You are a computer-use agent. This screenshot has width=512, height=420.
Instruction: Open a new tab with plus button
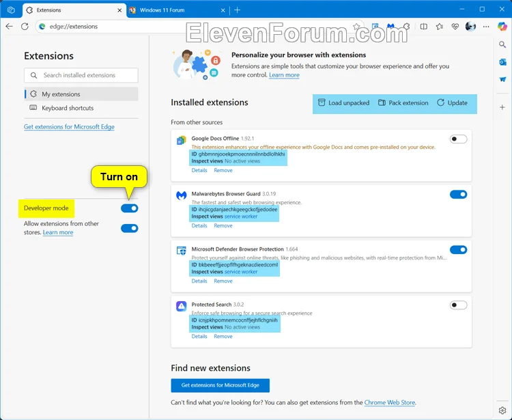tap(238, 10)
